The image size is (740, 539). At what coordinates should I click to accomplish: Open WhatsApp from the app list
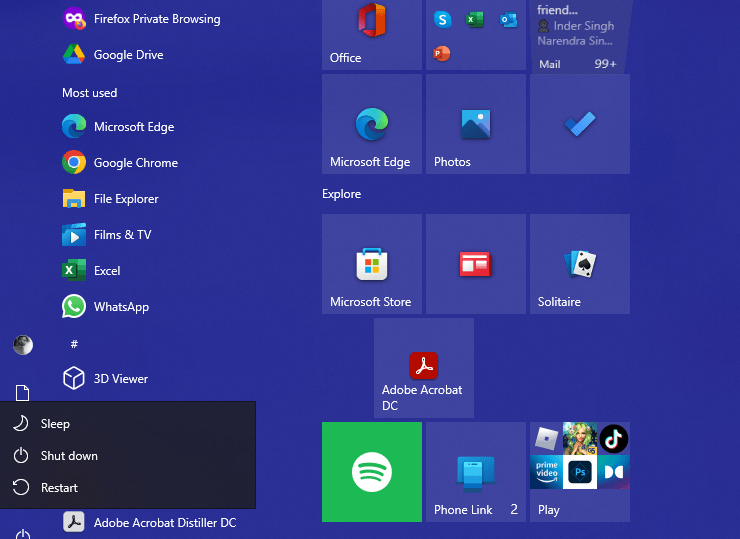point(106,307)
